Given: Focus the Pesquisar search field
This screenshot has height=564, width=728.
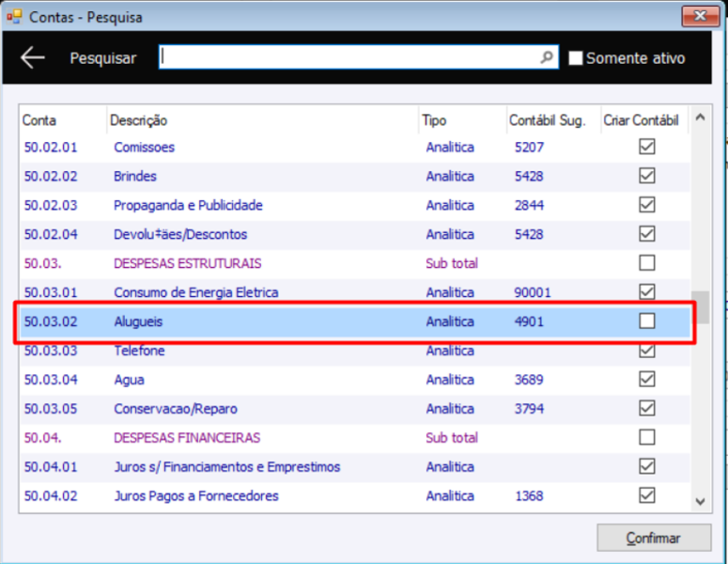Looking at the screenshot, I should (x=358, y=57).
